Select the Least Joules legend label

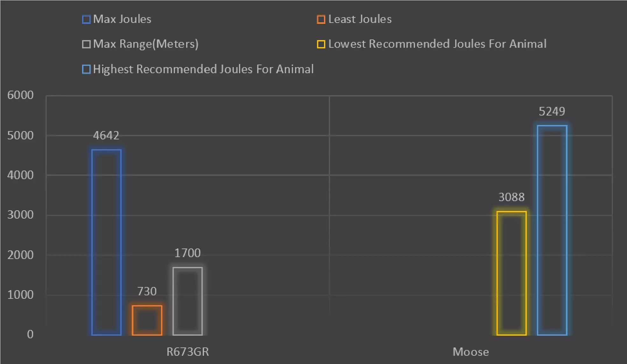pyautogui.click(x=360, y=19)
